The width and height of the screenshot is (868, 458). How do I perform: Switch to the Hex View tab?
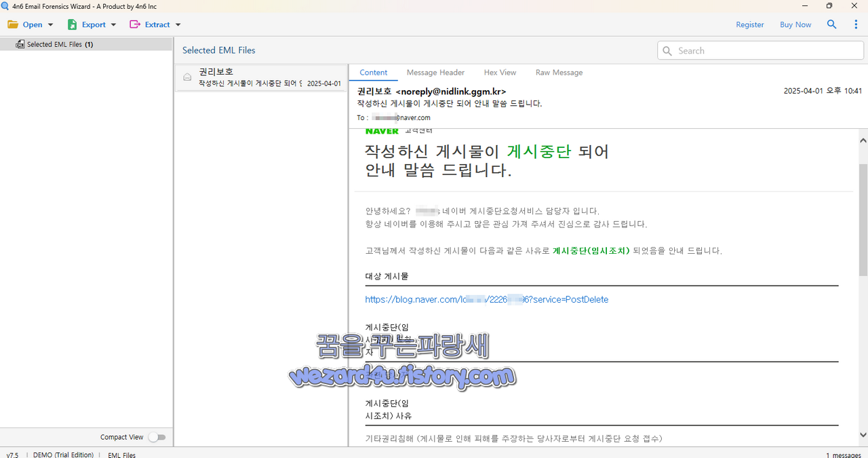(x=500, y=73)
